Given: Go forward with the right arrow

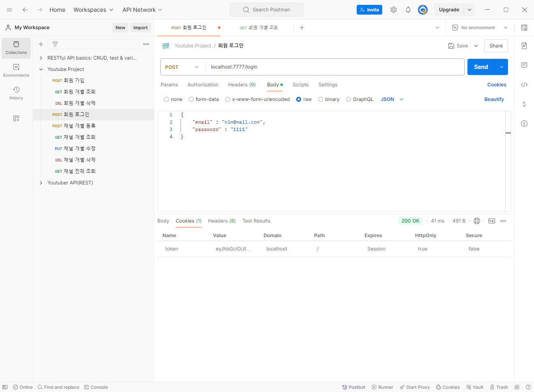Looking at the screenshot, I should tap(40, 10).
